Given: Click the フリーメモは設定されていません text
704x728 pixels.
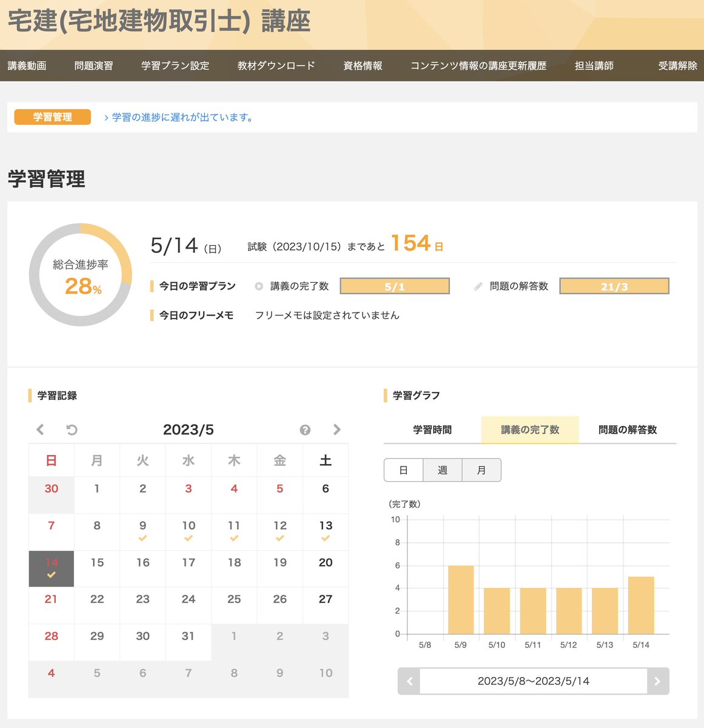Looking at the screenshot, I should pyautogui.click(x=327, y=315).
